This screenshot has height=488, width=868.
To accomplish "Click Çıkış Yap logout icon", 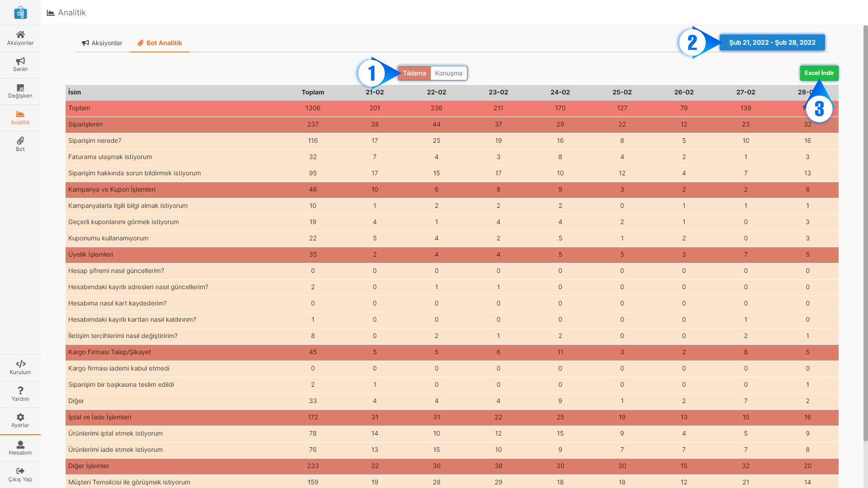I will point(20,471).
